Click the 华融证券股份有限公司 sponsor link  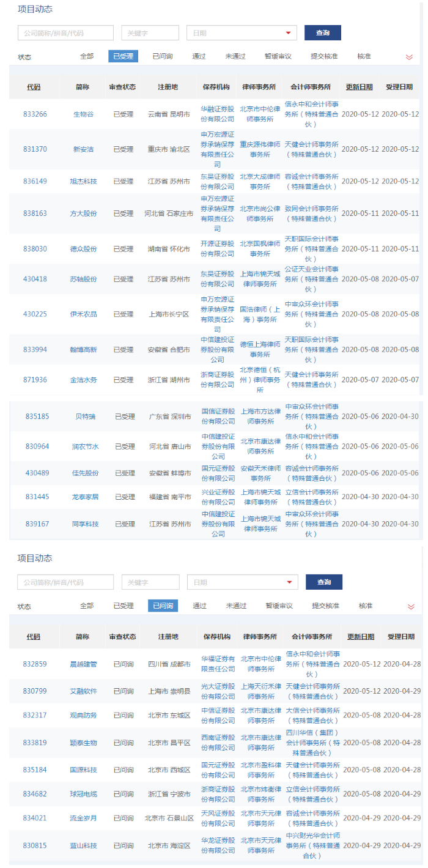pos(217,114)
